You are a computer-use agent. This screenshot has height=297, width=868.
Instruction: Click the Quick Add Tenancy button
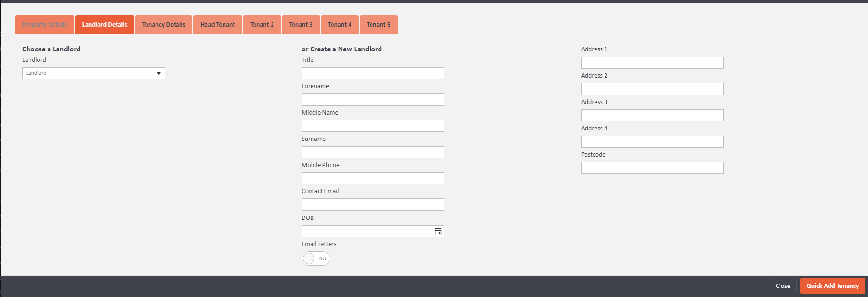pos(832,286)
